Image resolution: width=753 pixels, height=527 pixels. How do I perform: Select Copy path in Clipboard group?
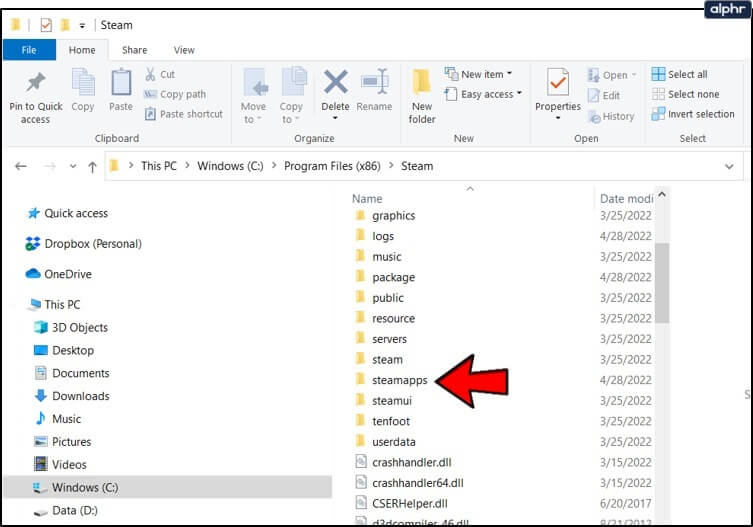tap(175, 94)
